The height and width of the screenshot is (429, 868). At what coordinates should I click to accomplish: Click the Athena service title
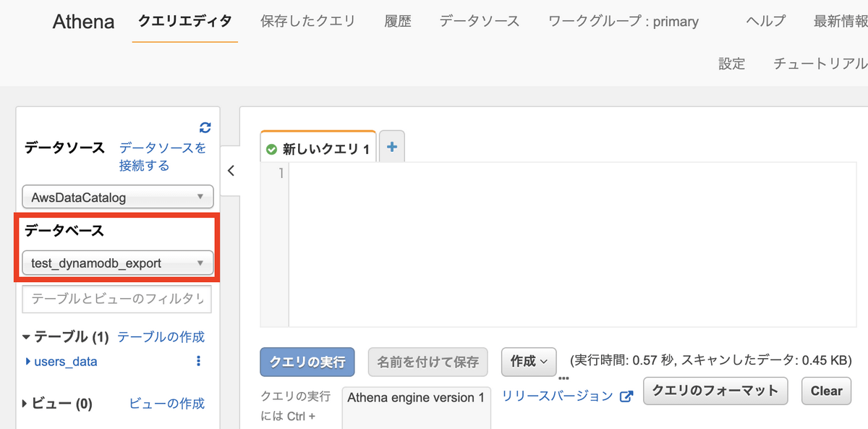click(x=84, y=22)
